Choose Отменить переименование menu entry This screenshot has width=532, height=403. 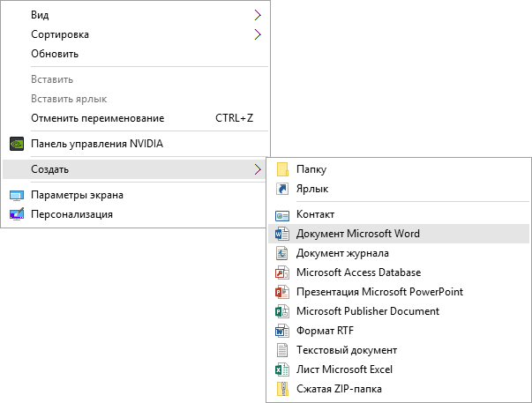[x=97, y=118]
